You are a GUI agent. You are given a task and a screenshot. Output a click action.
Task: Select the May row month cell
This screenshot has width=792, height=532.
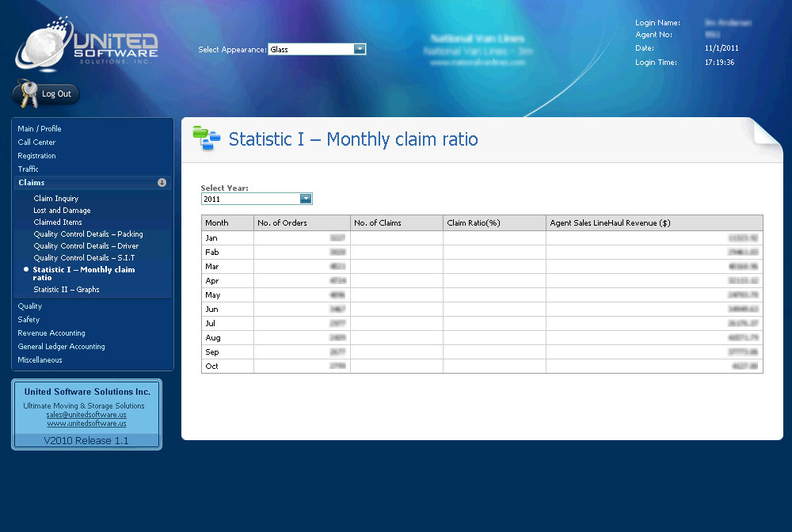227,294
